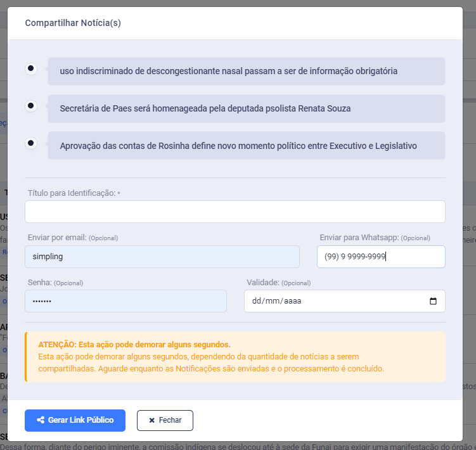Click the ATENÇÃO warning heading
This screenshot has width=476, height=450.
coord(134,344)
